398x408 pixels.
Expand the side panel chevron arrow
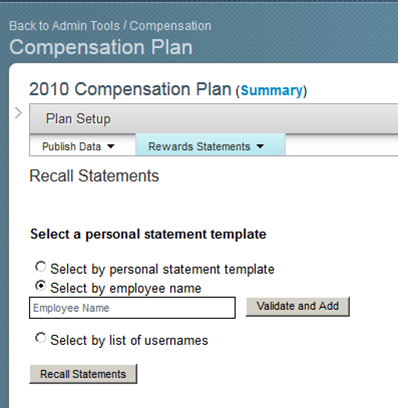pyautogui.click(x=19, y=113)
